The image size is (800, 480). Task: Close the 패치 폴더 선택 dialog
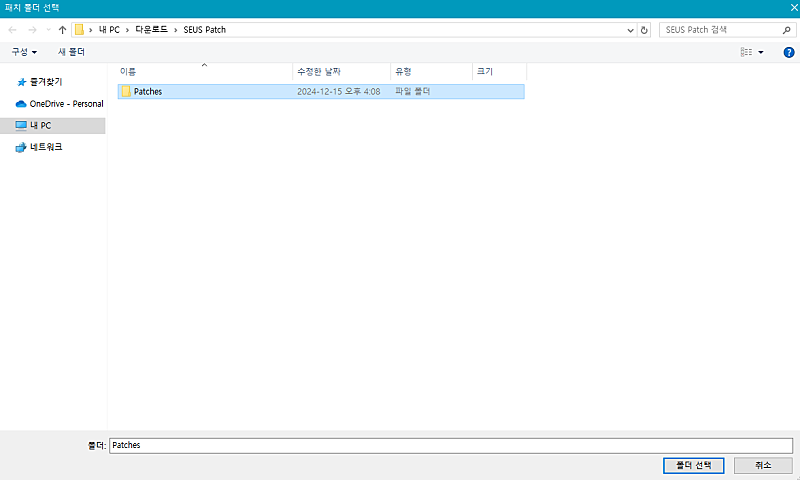click(x=794, y=8)
